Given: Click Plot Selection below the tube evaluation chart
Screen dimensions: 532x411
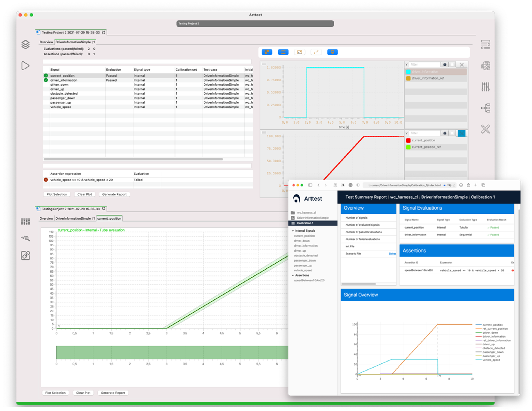Looking at the screenshot, I should click(x=55, y=393).
